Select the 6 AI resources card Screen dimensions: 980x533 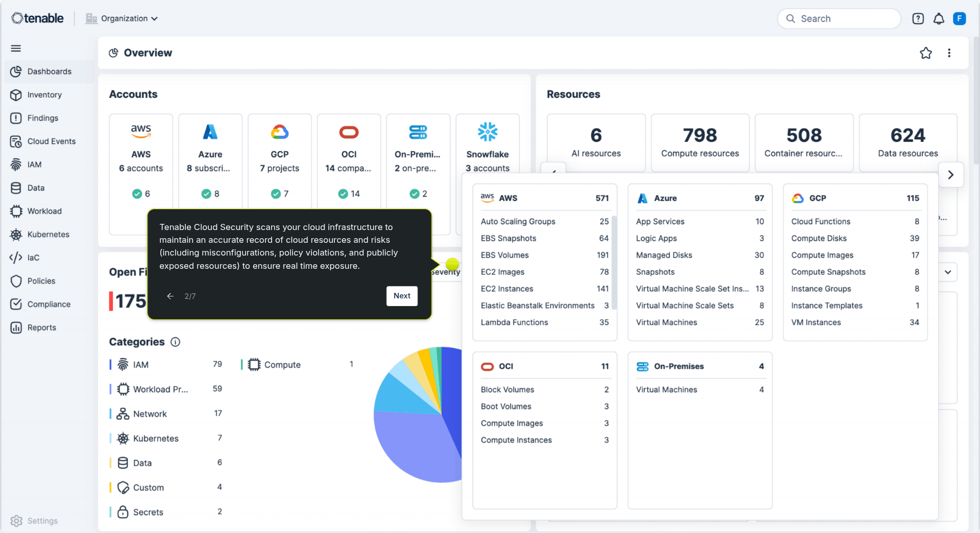point(596,142)
